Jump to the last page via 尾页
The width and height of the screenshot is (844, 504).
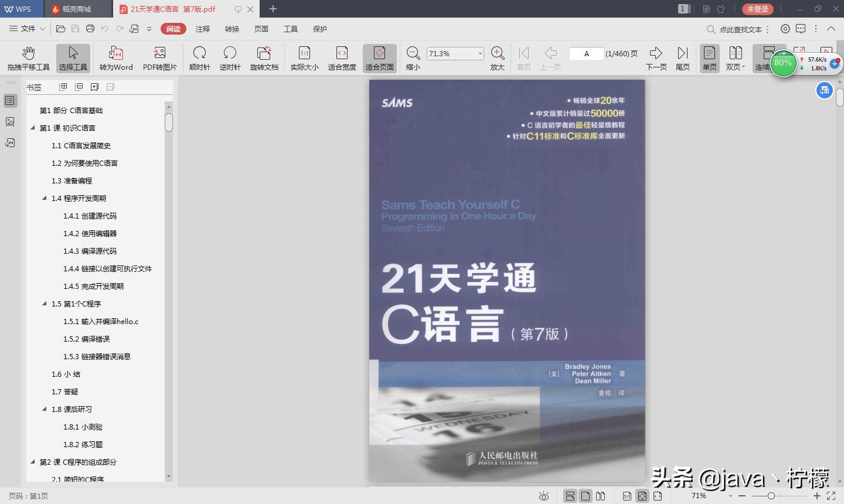point(682,57)
